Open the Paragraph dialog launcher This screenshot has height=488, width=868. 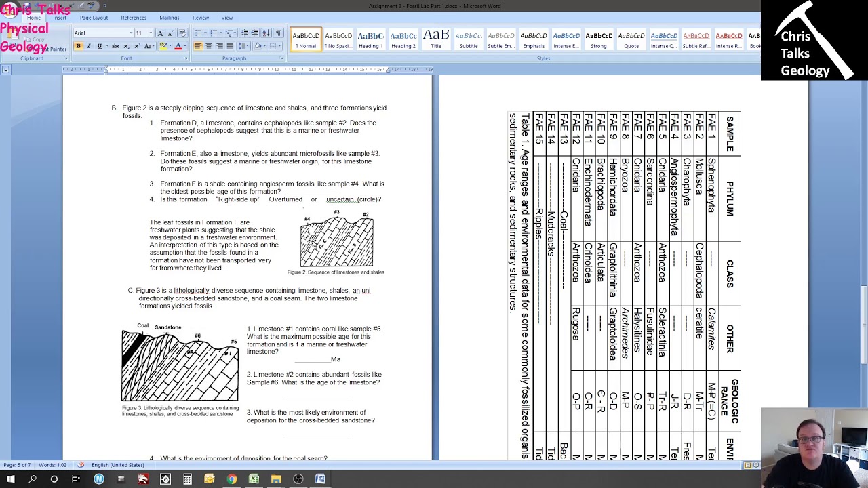coord(281,58)
